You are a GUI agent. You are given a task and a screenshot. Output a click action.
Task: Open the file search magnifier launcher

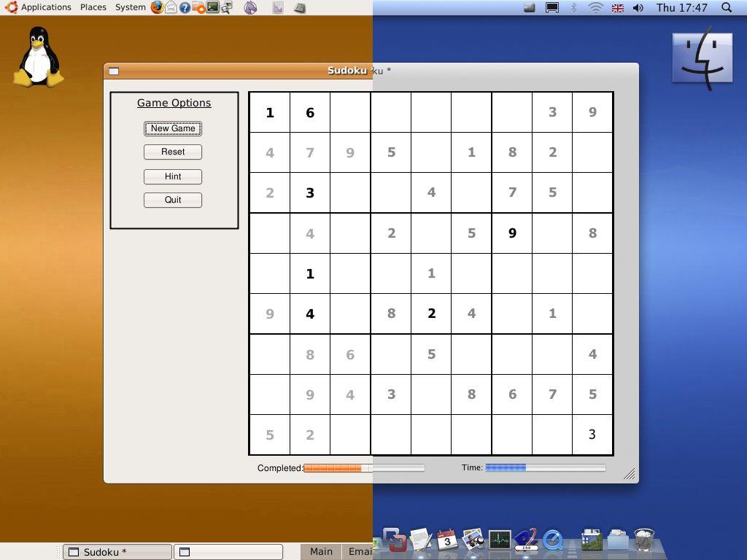coord(227,7)
